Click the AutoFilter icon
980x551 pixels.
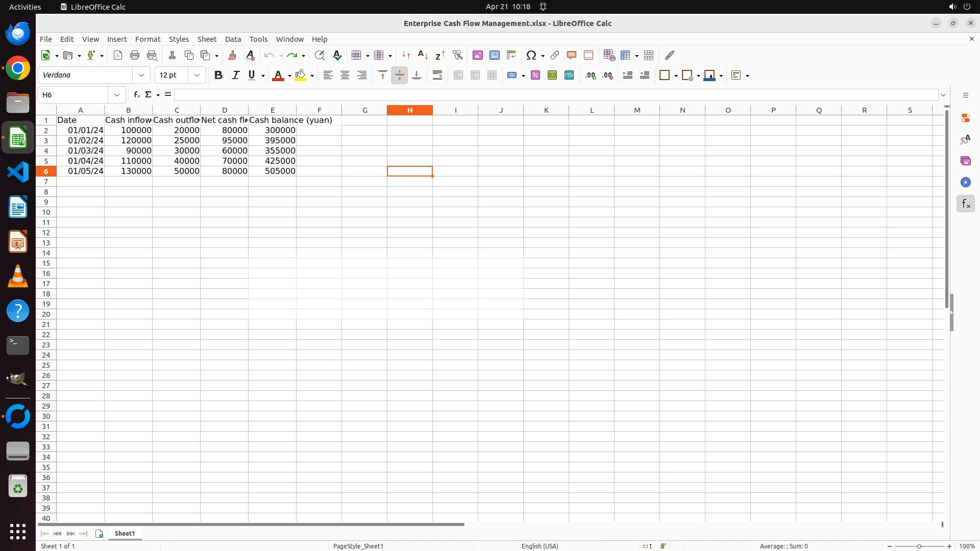[x=457, y=55]
